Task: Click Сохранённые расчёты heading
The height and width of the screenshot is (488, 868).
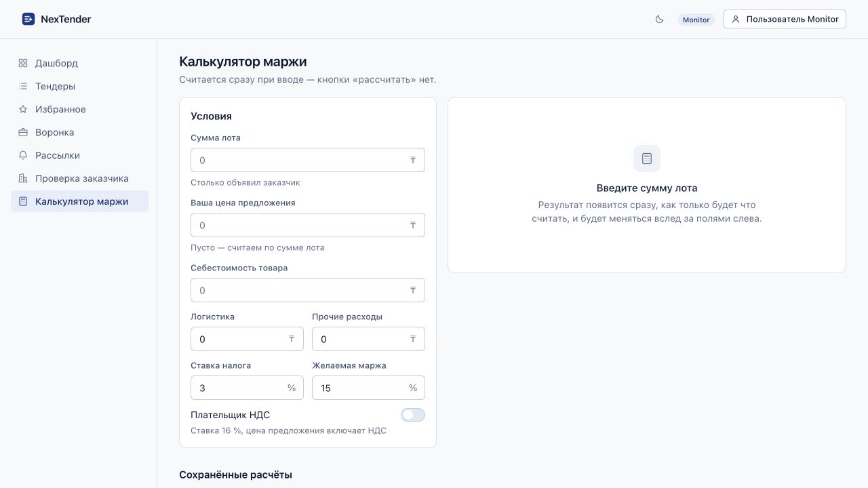Action: click(x=235, y=474)
